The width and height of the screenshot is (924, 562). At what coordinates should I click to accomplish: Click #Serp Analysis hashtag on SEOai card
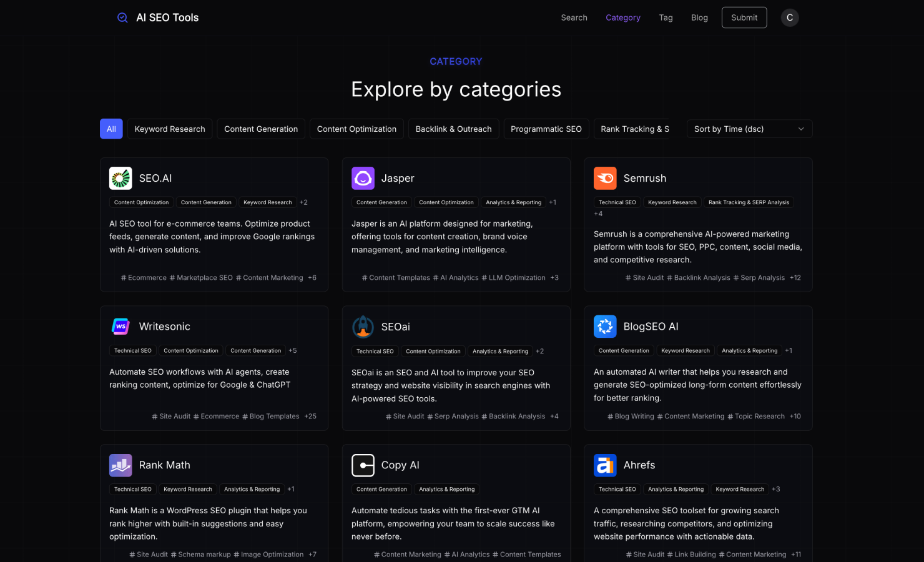tap(453, 417)
